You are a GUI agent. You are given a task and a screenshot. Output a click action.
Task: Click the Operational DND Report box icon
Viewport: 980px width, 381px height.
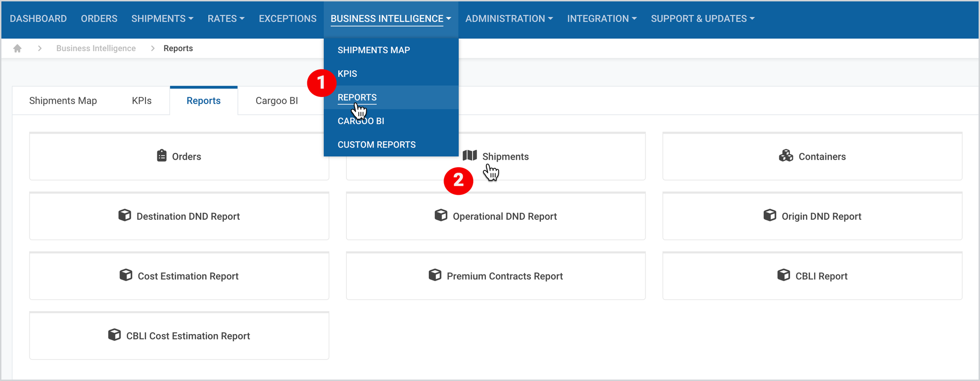[441, 215]
